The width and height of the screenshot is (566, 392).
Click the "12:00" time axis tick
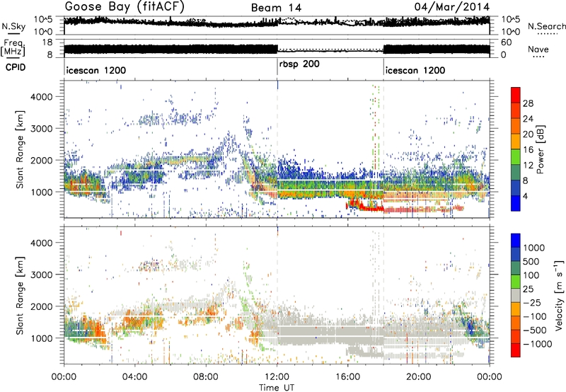click(x=277, y=377)
